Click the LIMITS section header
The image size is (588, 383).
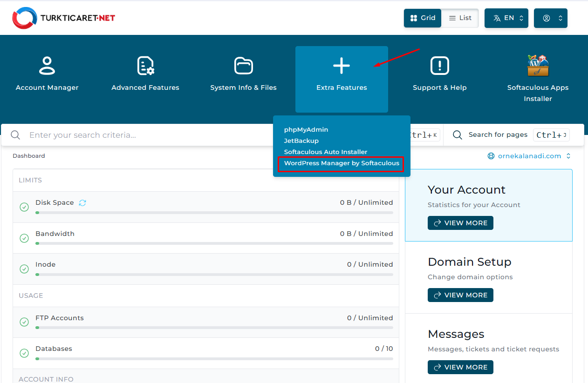[x=30, y=180]
